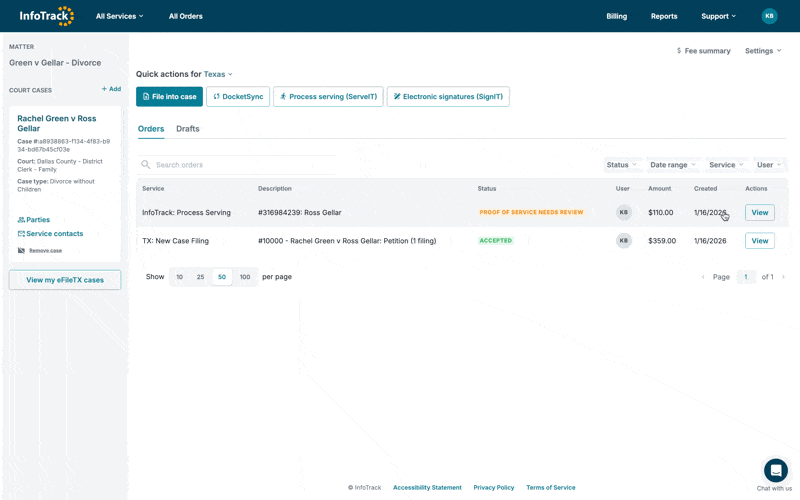Expand the All Services menu
800x500 pixels.
(x=119, y=16)
